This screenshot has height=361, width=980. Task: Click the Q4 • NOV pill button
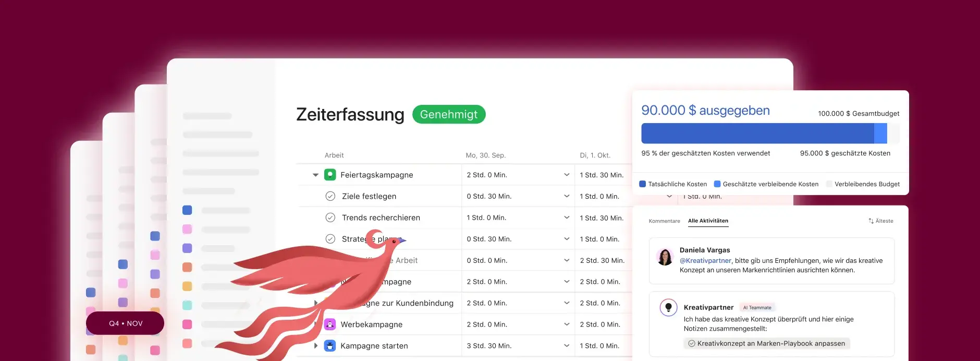[125, 323]
